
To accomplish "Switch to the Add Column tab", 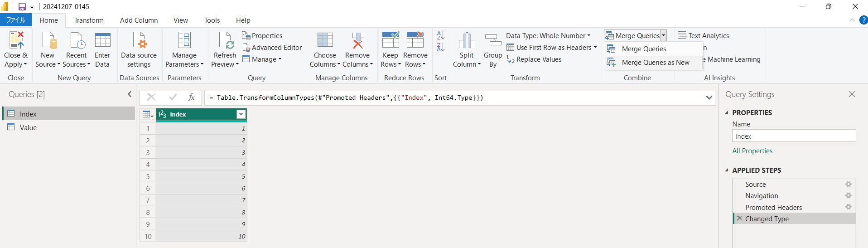I will click(139, 20).
